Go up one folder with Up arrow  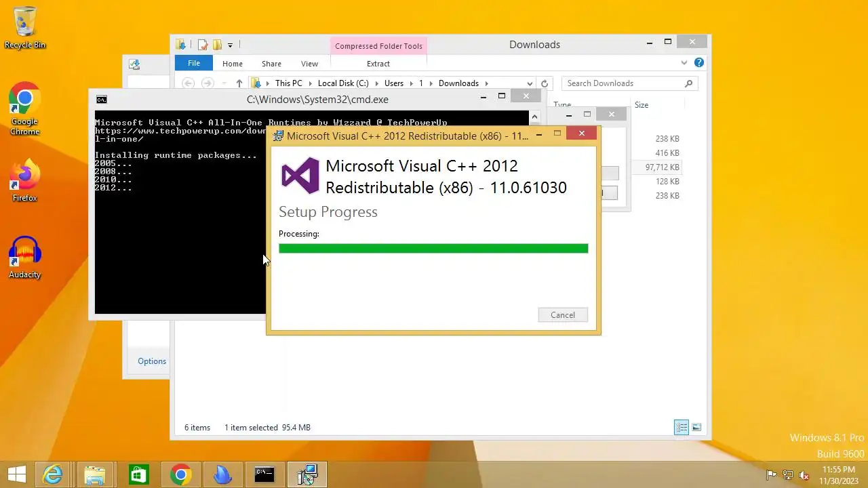point(239,83)
